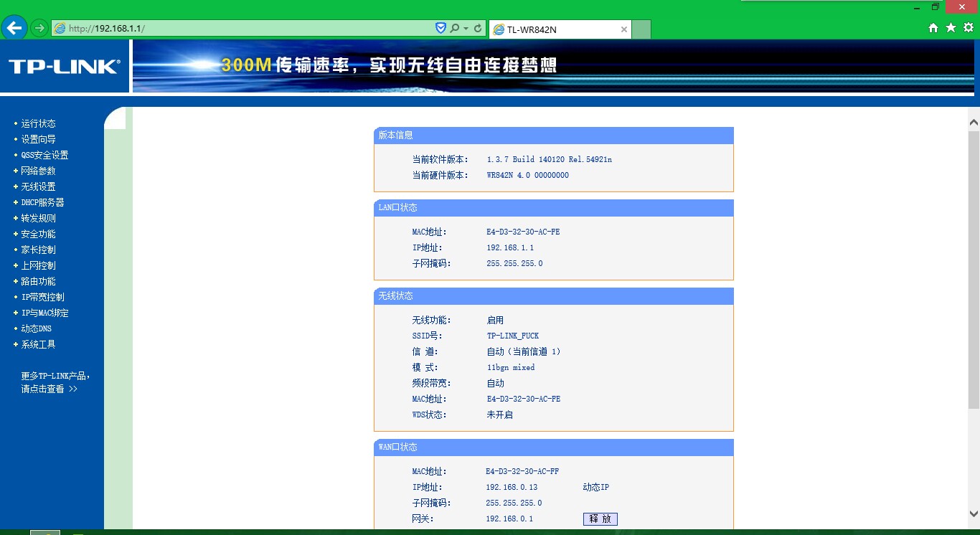
Task: Click the WDS状态 value 未开启
Action: pyautogui.click(x=499, y=415)
